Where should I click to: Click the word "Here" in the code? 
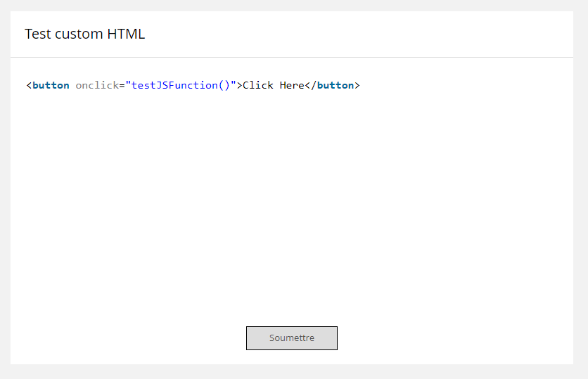pyautogui.click(x=292, y=85)
